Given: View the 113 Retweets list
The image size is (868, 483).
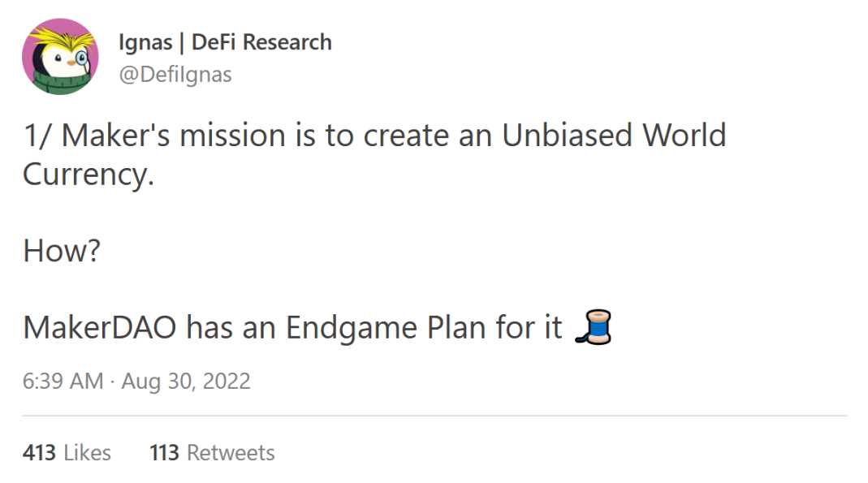Looking at the screenshot, I should coord(212,452).
